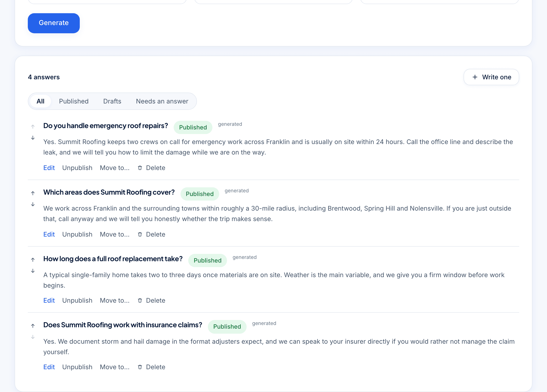This screenshot has width=547, height=392.
Task: Unpublish the emergency roof repairs answer
Action: pyautogui.click(x=77, y=168)
